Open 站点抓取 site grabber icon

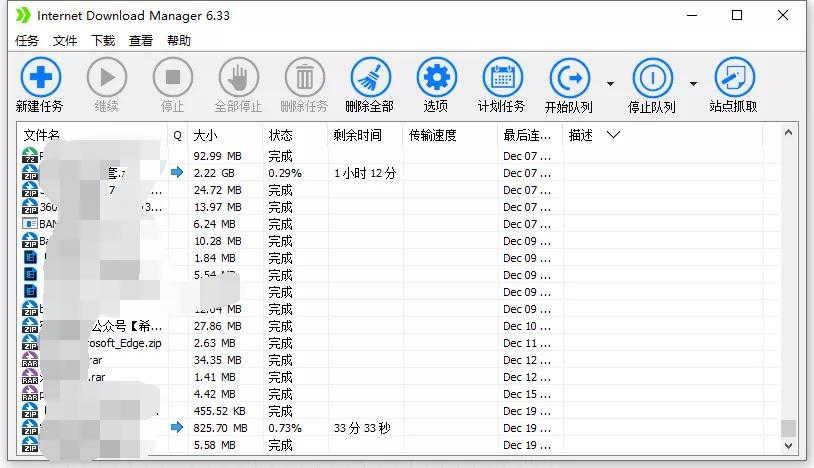point(734,77)
